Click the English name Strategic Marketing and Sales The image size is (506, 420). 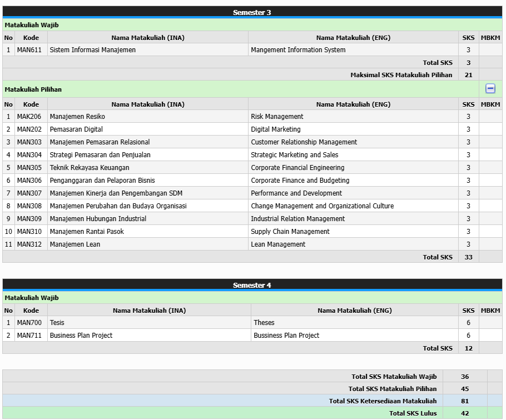[x=295, y=154]
